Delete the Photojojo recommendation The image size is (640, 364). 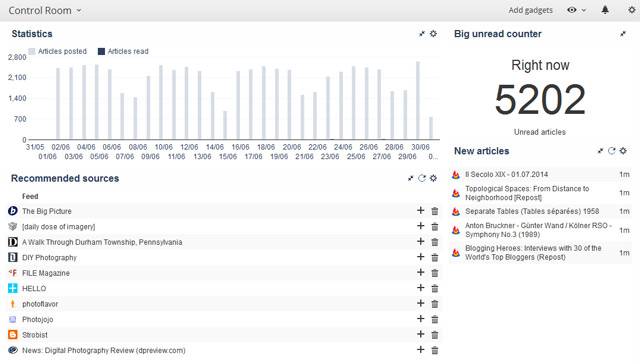click(435, 320)
